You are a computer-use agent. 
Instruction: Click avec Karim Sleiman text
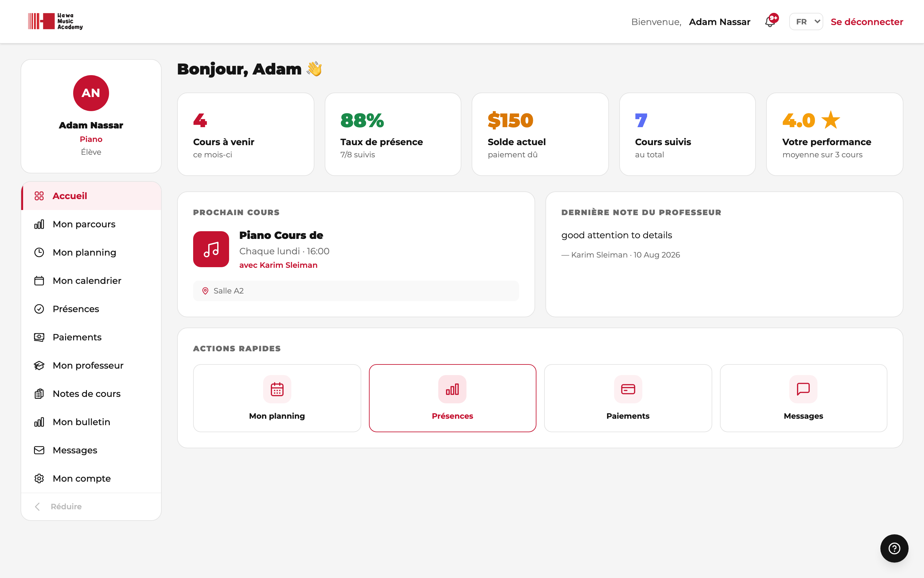pos(278,265)
